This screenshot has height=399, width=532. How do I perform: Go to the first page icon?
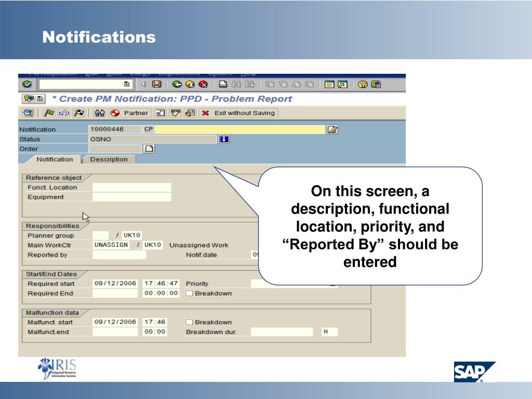pos(270,84)
